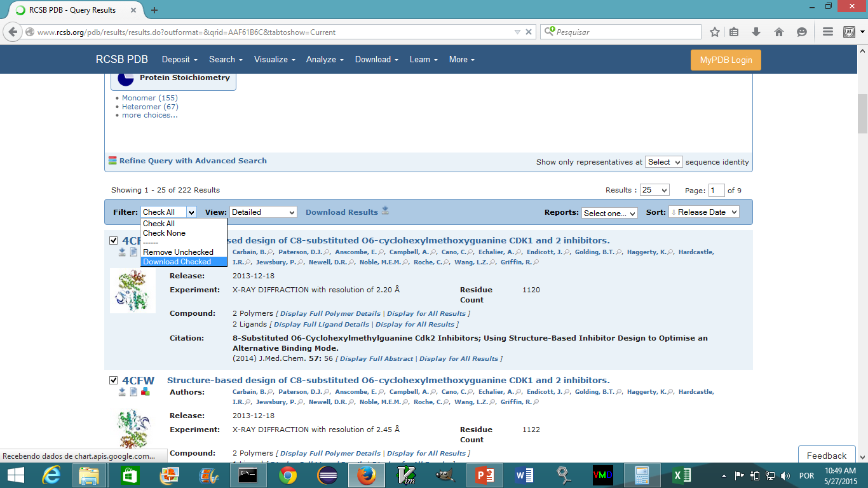The height and width of the screenshot is (488, 868).
Task: Open the Visualize menu
Action: pyautogui.click(x=275, y=59)
